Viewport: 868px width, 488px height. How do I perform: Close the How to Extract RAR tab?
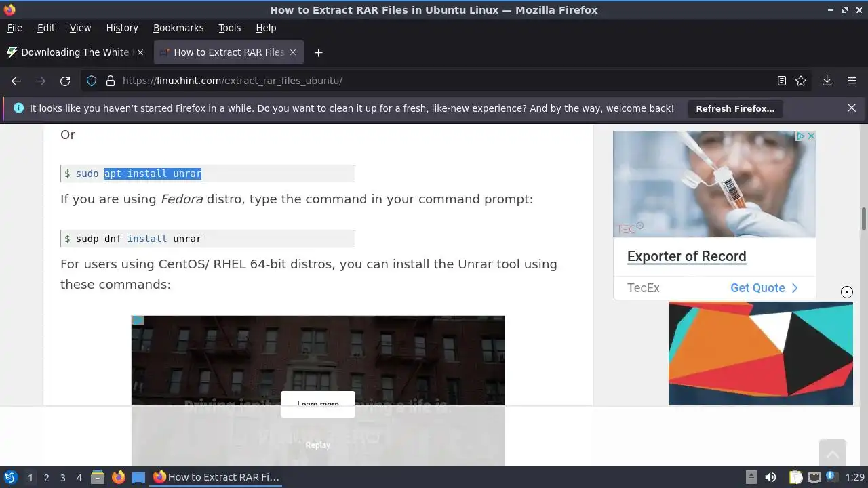point(293,52)
